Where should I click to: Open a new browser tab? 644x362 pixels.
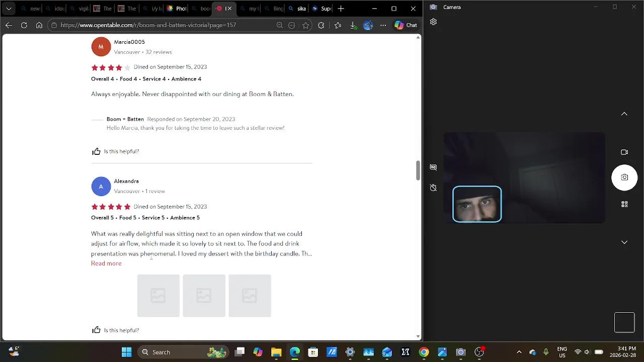tap(341, 9)
